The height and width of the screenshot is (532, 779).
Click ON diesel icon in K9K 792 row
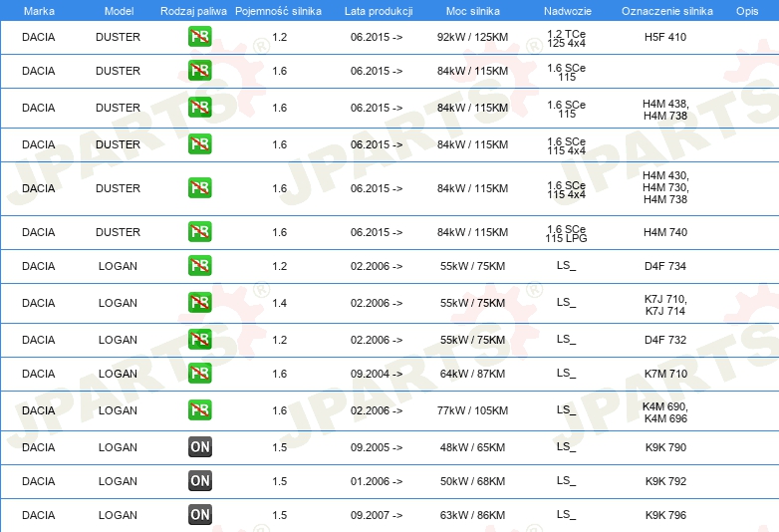point(199,480)
